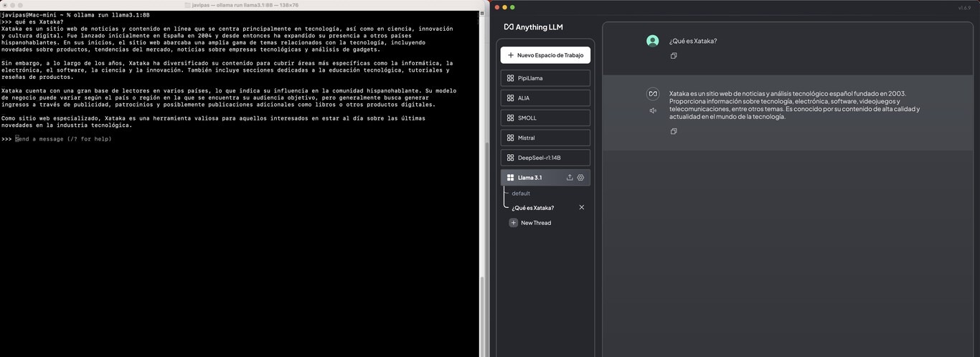This screenshot has width=980, height=357.
Task: Copy the assistant's Xataka response
Action: 674,131
